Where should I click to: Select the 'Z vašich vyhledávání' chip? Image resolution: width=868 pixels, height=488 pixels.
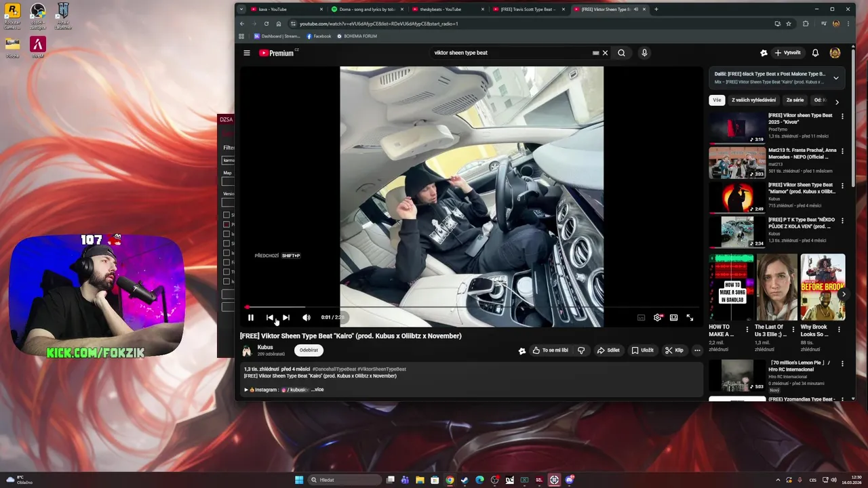click(x=753, y=100)
